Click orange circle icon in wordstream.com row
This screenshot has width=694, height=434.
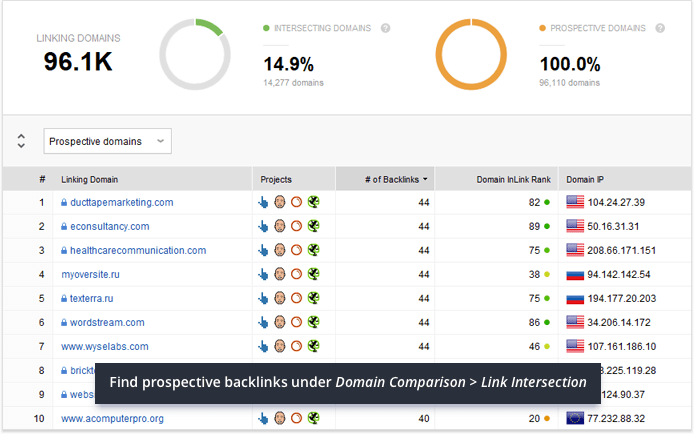297,322
